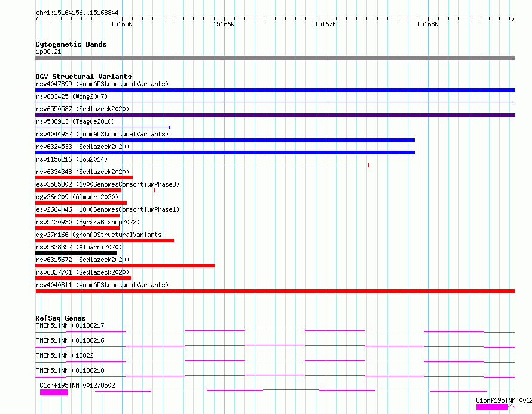532x414 pixels.
Task: Open TMEM51|NM_001136217 transcript label
Action: click(x=70, y=325)
